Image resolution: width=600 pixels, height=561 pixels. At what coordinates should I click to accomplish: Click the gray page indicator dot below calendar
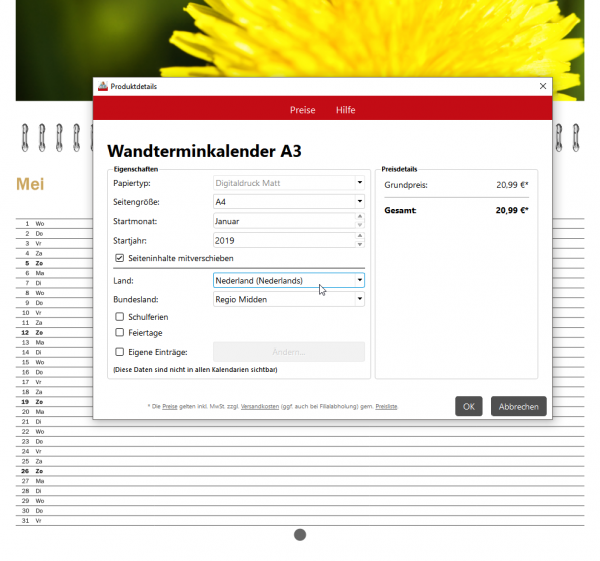tap(300, 535)
